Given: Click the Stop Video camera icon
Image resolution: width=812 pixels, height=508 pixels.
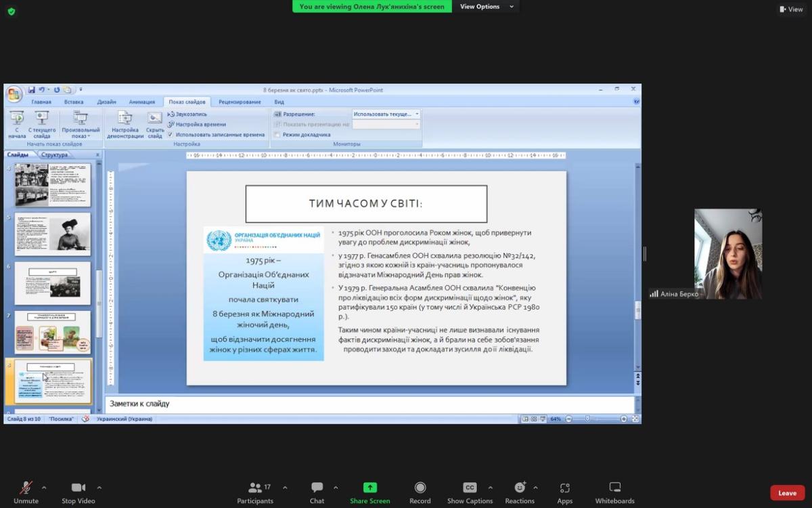Looking at the screenshot, I should (x=78, y=488).
